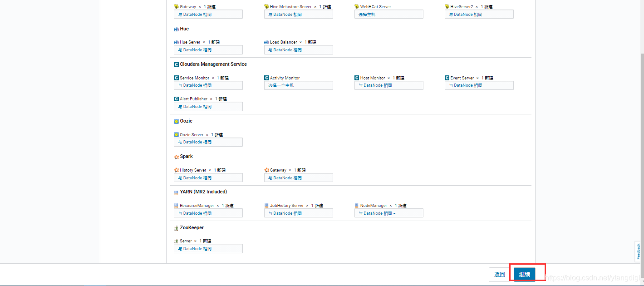The height and width of the screenshot is (286, 644).
Task: Open host selector for HiveServer2
Action: 479,15
